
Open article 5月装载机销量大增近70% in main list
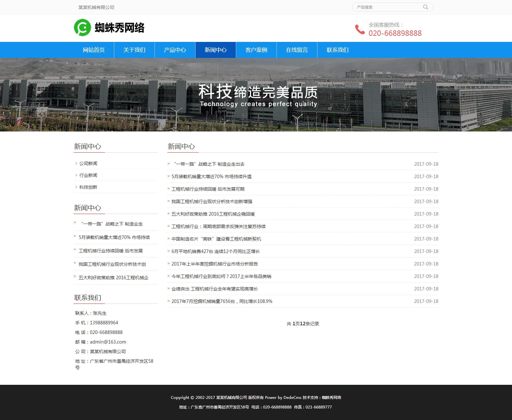coord(211,177)
